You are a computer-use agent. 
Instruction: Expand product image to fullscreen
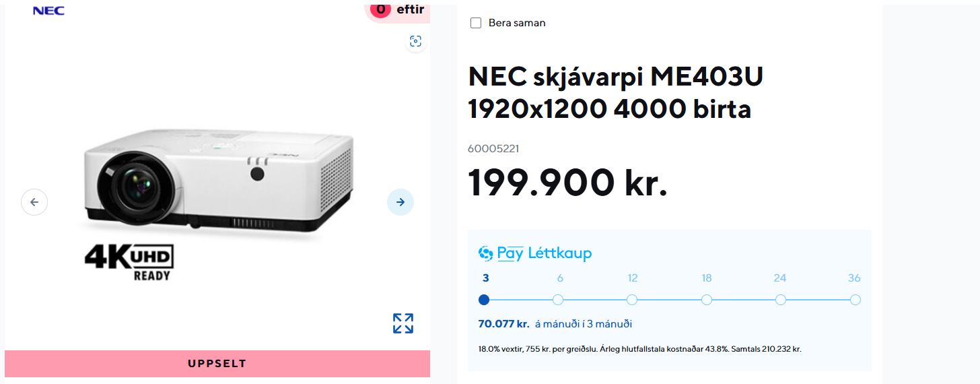[x=403, y=323]
